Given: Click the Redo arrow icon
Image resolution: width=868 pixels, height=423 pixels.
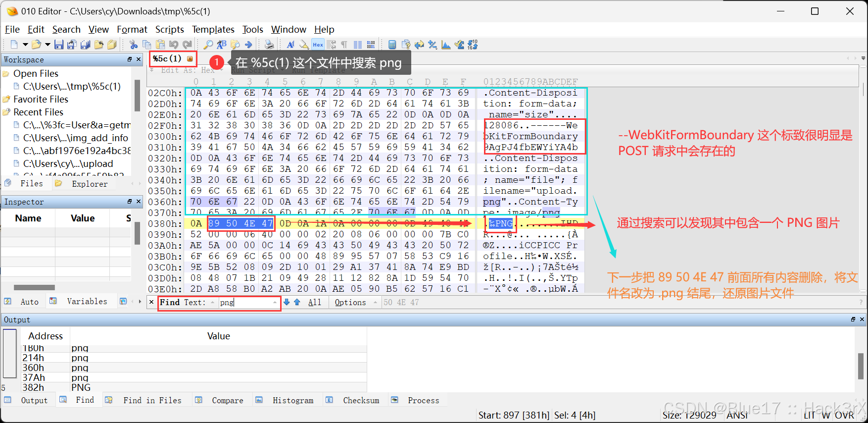Looking at the screenshot, I should [x=187, y=45].
